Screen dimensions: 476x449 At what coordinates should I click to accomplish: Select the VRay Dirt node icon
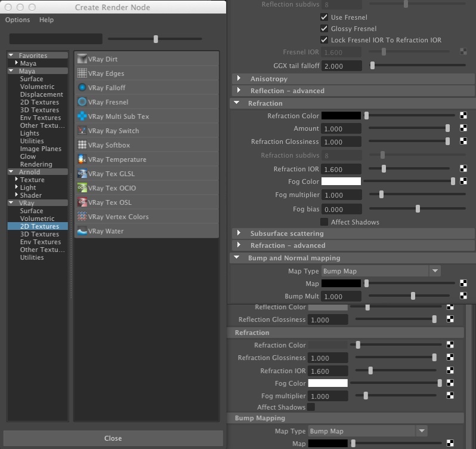[82, 59]
